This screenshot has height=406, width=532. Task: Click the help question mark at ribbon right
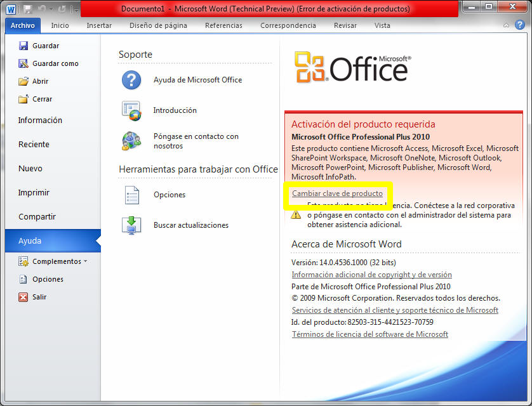coord(520,25)
